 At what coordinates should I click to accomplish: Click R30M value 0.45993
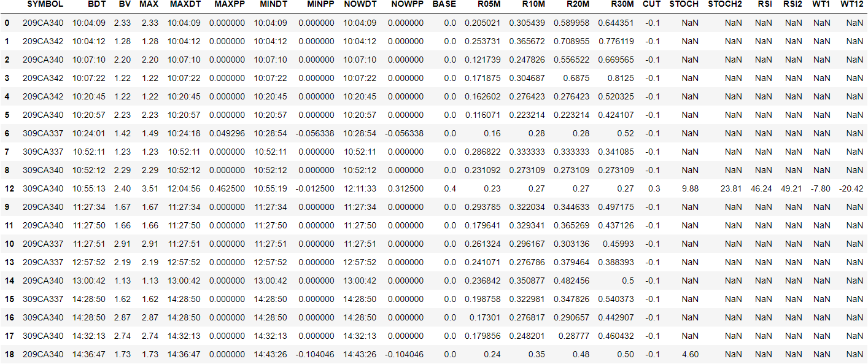(x=619, y=244)
